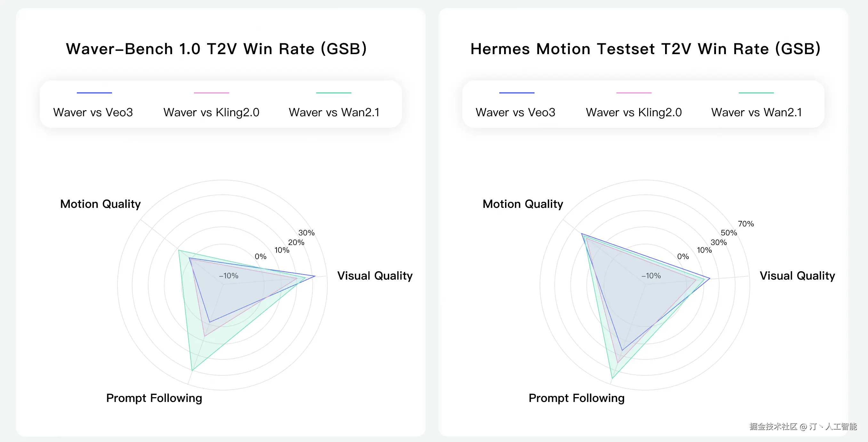Toggle Waver vs Wan2.1 legend in Waver-Bench chart
This screenshot has width=868, height=442.
pos(334,112)
